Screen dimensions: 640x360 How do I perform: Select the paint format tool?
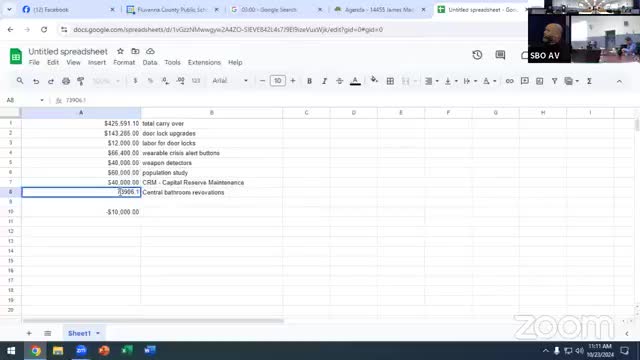click(x=80, y=81)
